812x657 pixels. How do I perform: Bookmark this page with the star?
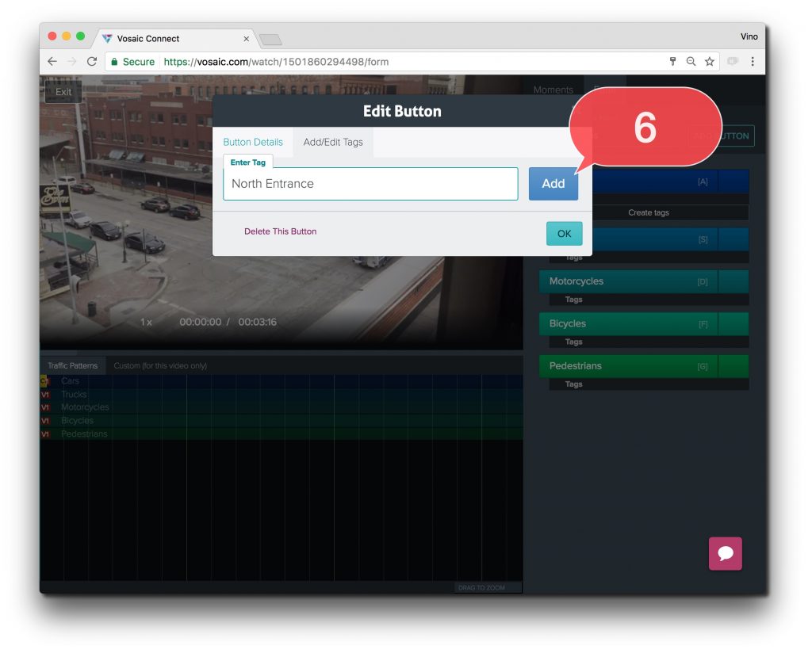(x=710, y=62)
